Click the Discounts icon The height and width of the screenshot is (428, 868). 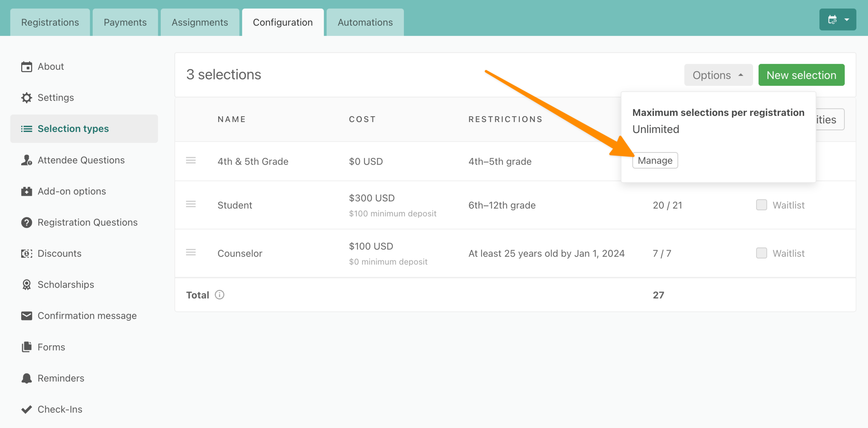[x=26, y=254]
